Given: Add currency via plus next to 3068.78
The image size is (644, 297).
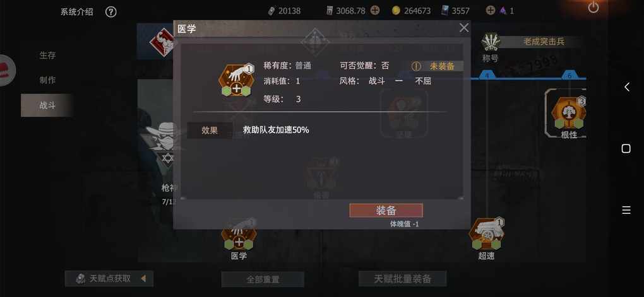Looking at the screenshot, I should [x=375, y=11].
